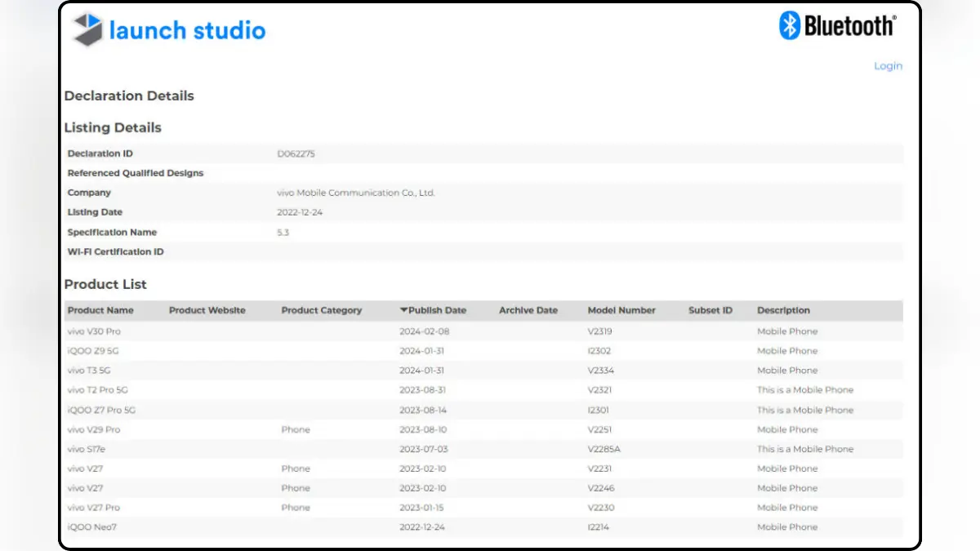Open the Login link
This screenshot has width=980, height=551.
point(888,66)
